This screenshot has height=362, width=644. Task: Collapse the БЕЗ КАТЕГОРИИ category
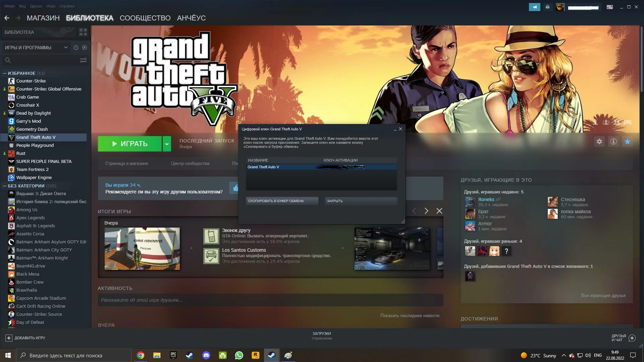(x=5, y=186)
